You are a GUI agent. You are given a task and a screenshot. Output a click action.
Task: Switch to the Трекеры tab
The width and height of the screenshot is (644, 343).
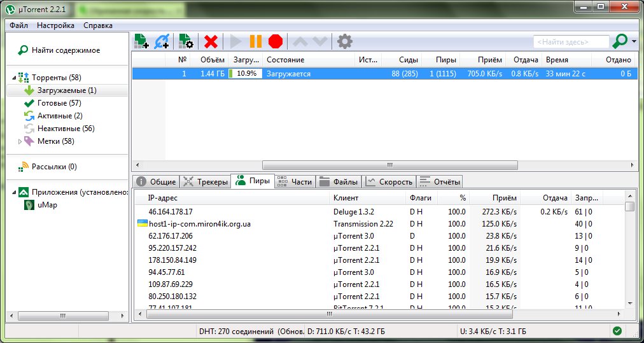click(x=205, y=181)
